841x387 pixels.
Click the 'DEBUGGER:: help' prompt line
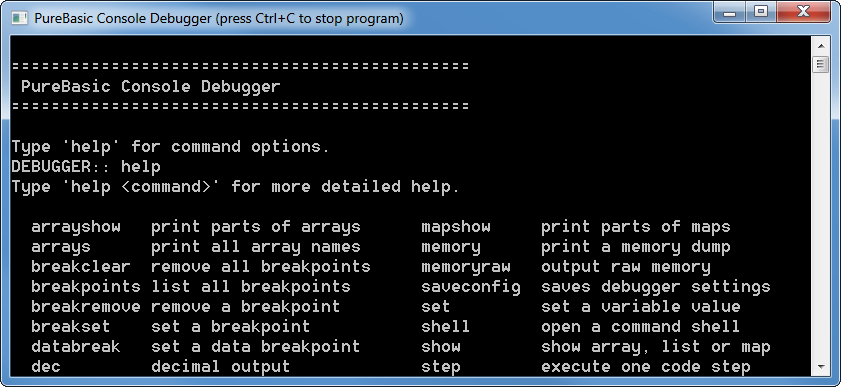tap(86, 167)
